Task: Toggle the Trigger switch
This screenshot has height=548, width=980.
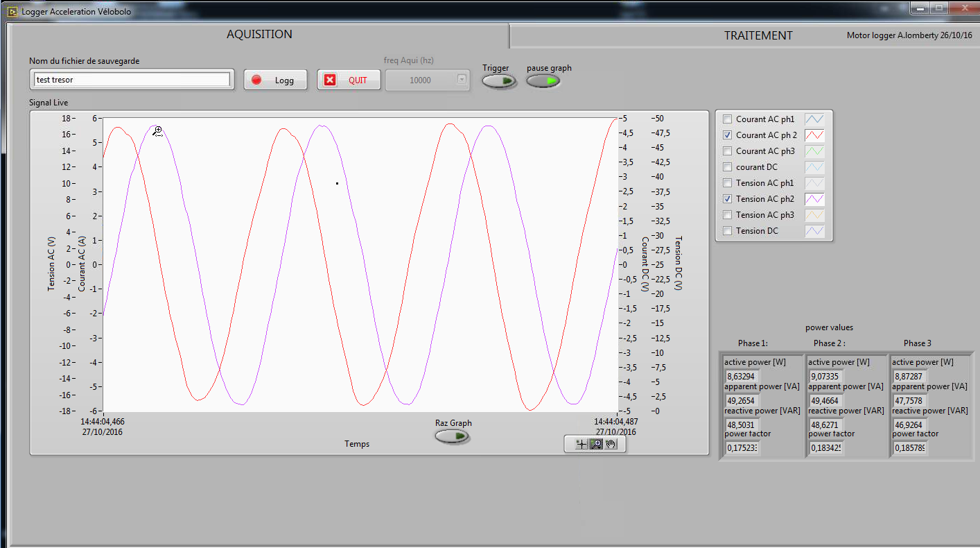Action: [499, 81]
